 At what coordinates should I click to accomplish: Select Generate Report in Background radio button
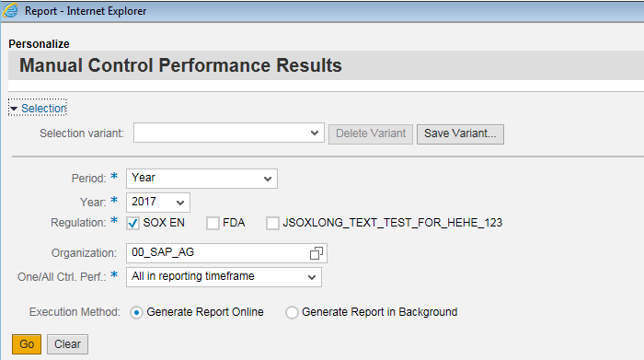click(292, 313)
